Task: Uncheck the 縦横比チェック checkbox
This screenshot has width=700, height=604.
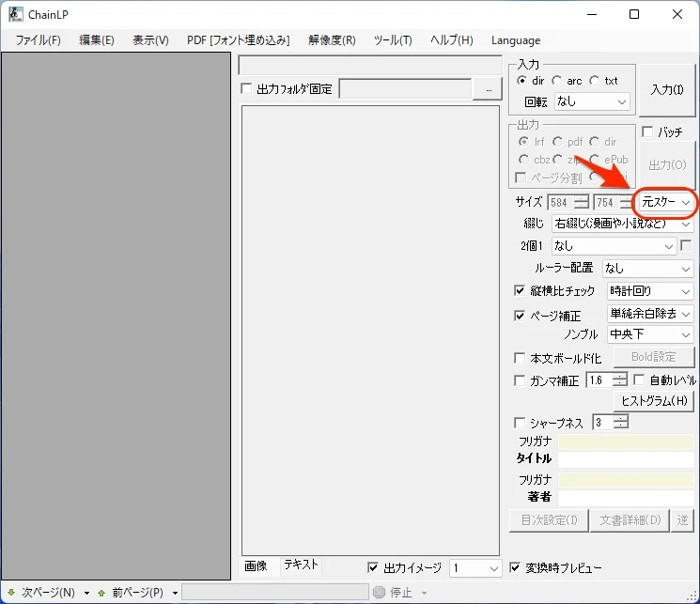Action: 520,290
